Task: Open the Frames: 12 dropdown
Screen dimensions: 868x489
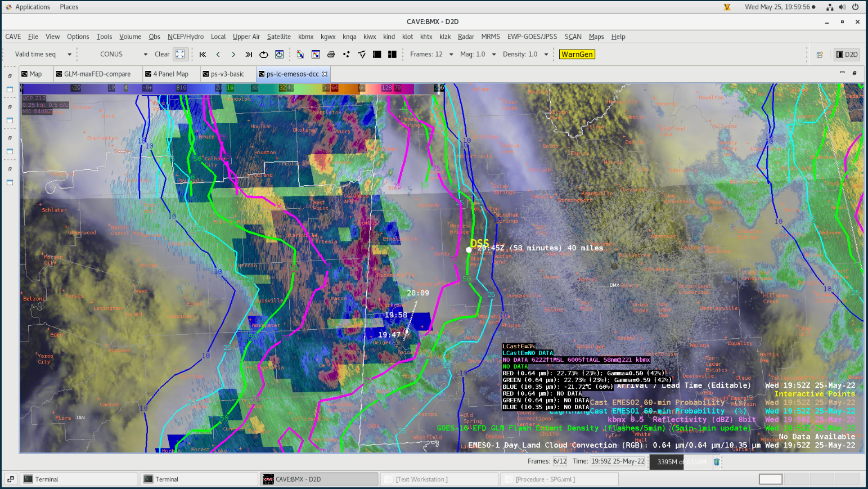Action: pyautogui.click(x=431, y=55)
